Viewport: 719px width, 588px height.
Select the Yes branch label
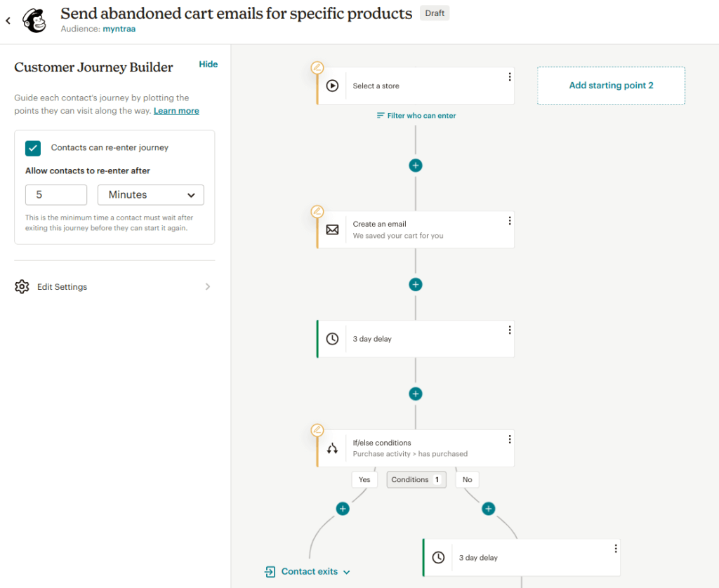pyautogui.click(x=364, y=479)
